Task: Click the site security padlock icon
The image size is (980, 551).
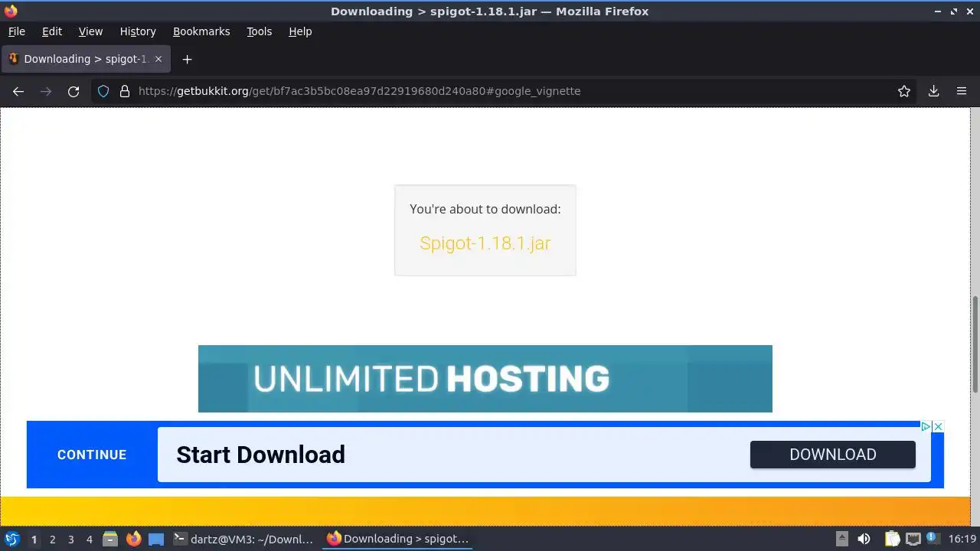Action: (125, 91)
